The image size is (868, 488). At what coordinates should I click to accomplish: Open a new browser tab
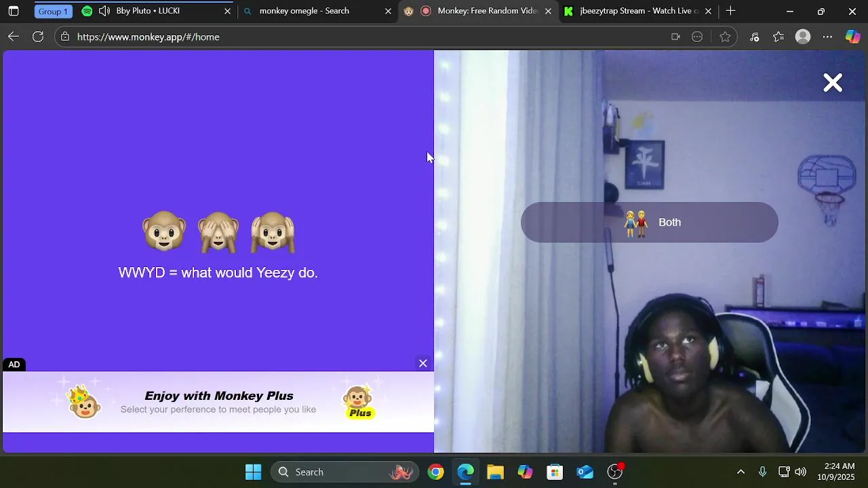(730, 12)
